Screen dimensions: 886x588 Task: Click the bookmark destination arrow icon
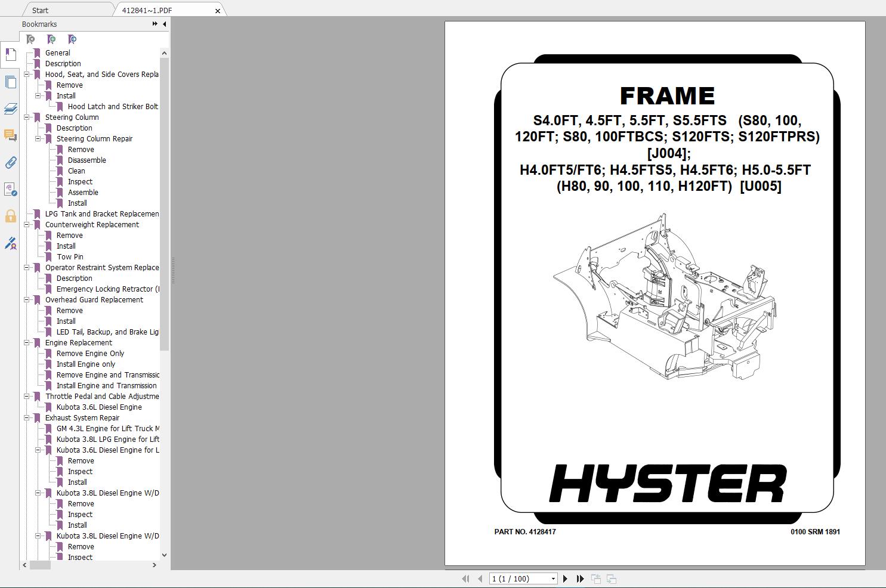[x=72, y=39]
